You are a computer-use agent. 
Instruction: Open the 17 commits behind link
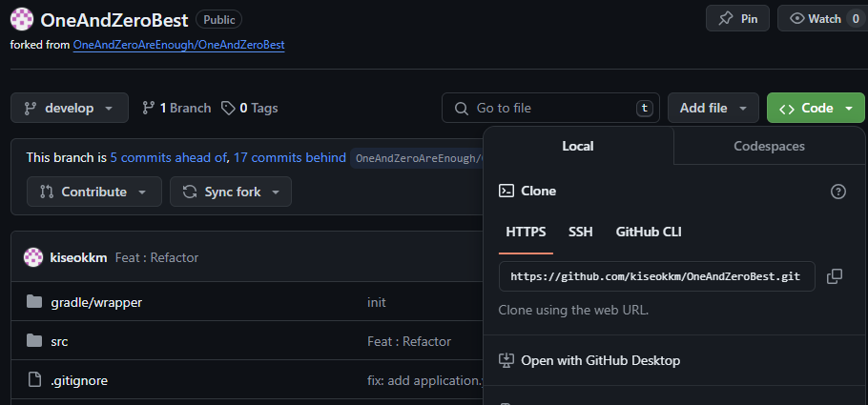[290, 157]
